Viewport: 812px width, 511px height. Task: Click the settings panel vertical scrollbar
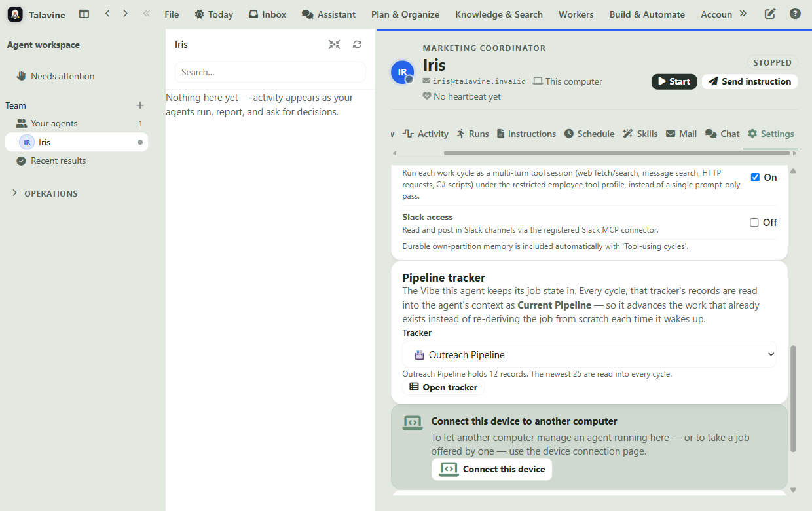(x=794, y=398)
